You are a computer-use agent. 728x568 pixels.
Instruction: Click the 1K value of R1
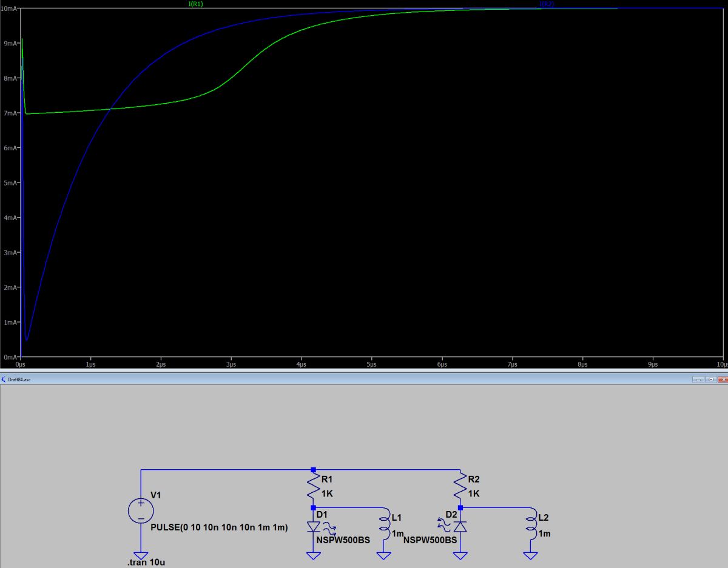[327, 493]
